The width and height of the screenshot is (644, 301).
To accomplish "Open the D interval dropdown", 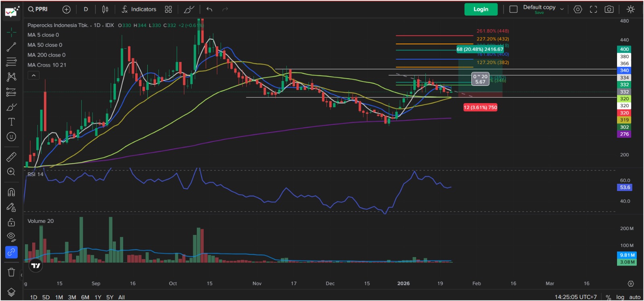I will pos(86,9).
